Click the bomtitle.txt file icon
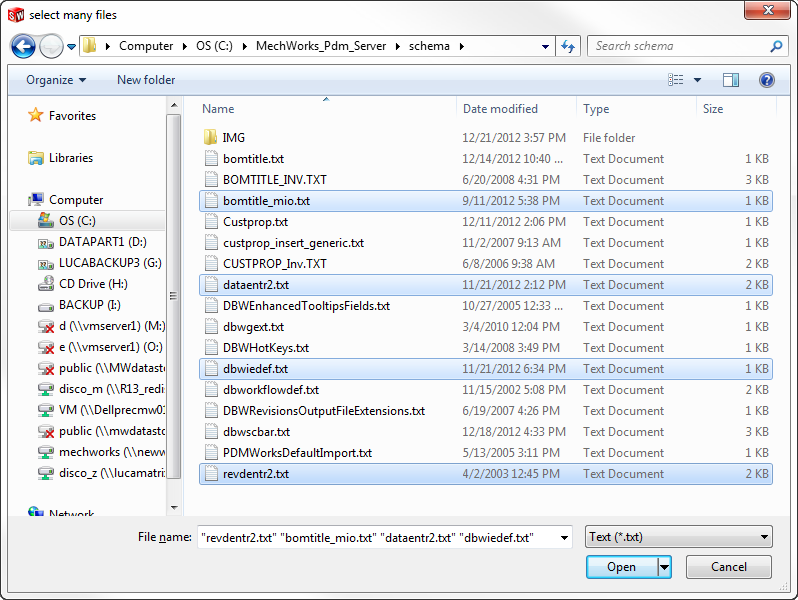Viewport: 798px width, 600px height. click(211, 159)
